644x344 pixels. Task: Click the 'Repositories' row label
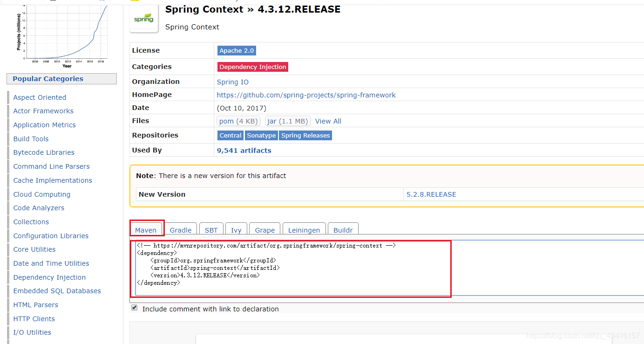click(155, 135)
